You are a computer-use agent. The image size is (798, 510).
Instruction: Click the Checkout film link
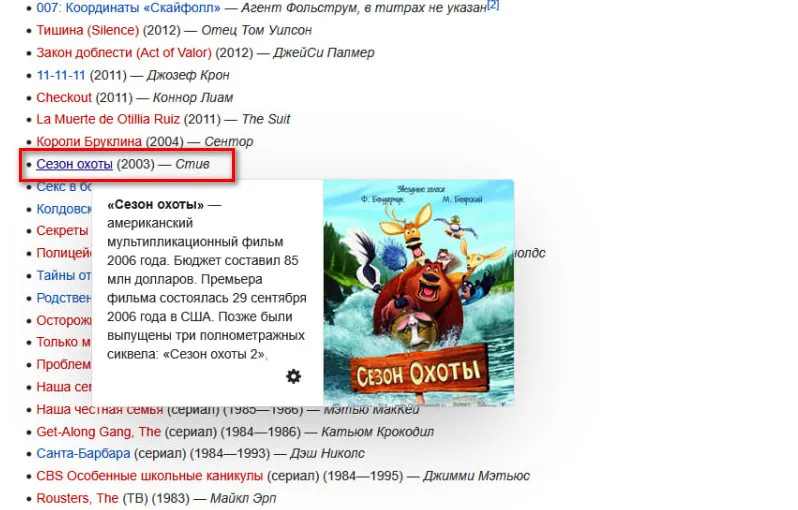tap(64, 97)
